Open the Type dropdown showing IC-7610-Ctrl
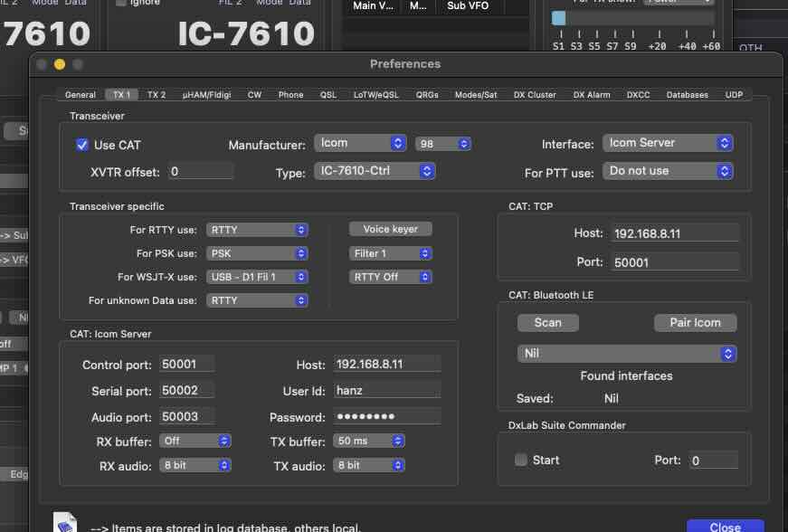This screenshot has height=532, width=788. (x=375, y=171)
